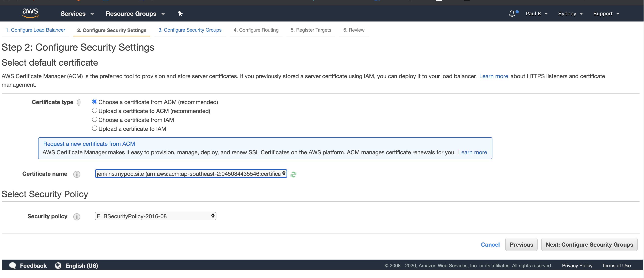
Task: Open the Paul K account menu
Action: (x=537, y=14)
